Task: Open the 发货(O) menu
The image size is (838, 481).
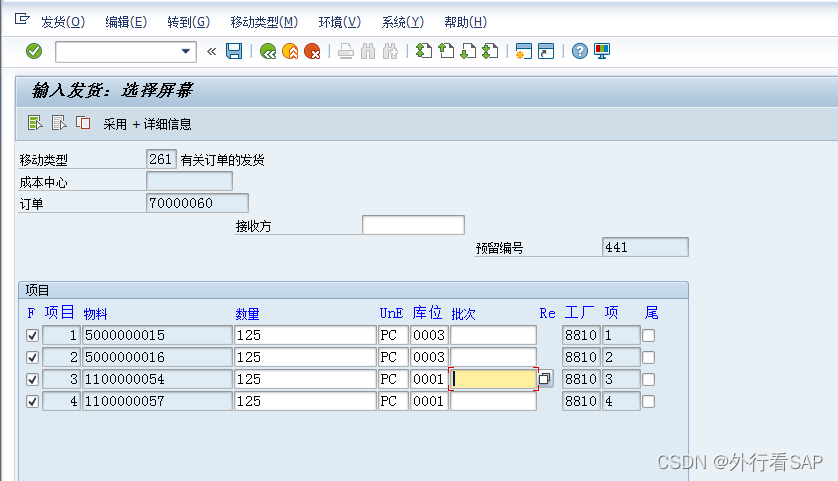Action: (x=63, y=22)
